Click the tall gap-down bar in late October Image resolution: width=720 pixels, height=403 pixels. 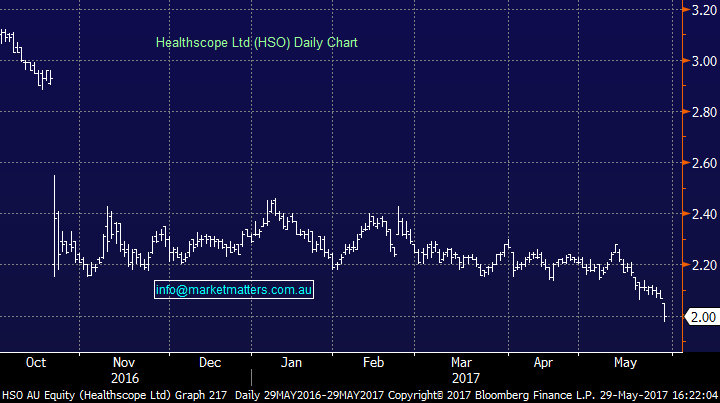tap(55, 226)
